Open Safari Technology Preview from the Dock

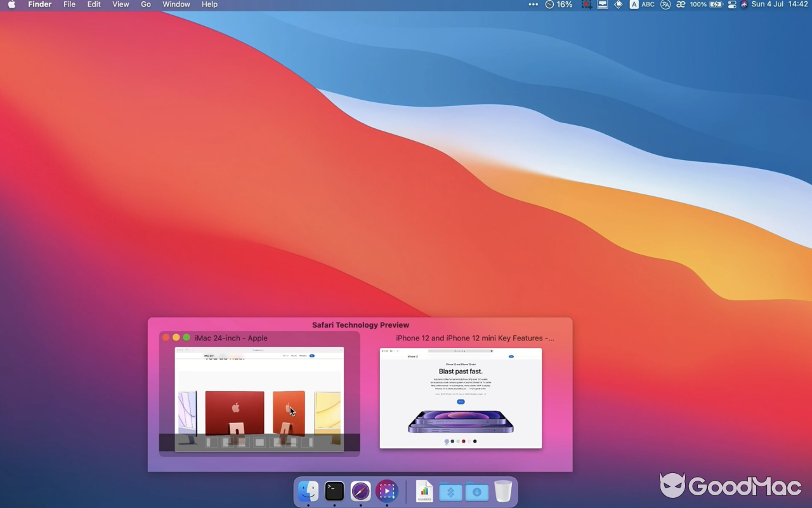360,491
